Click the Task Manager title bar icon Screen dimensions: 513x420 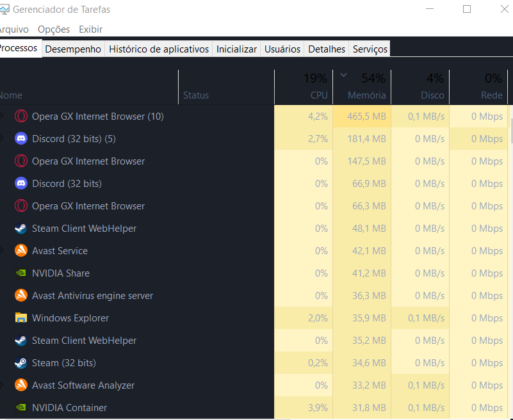[x=4, y=9]
